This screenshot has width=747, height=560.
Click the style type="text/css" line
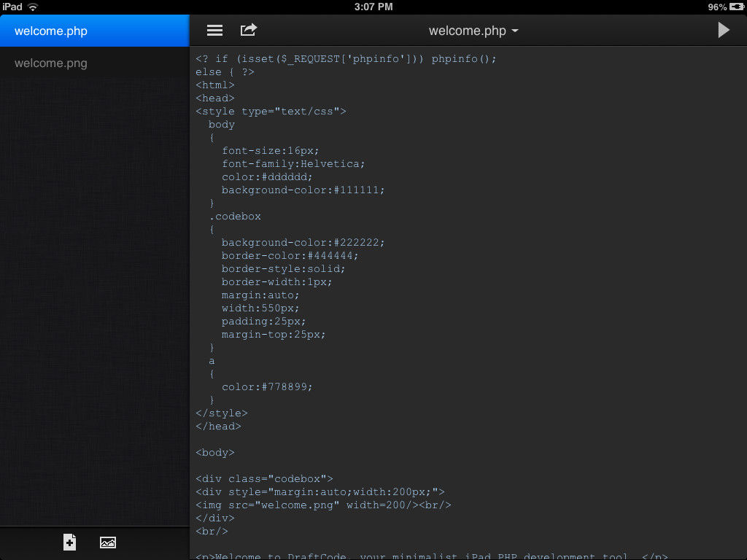pyautogui.click(x=271, y=112)
